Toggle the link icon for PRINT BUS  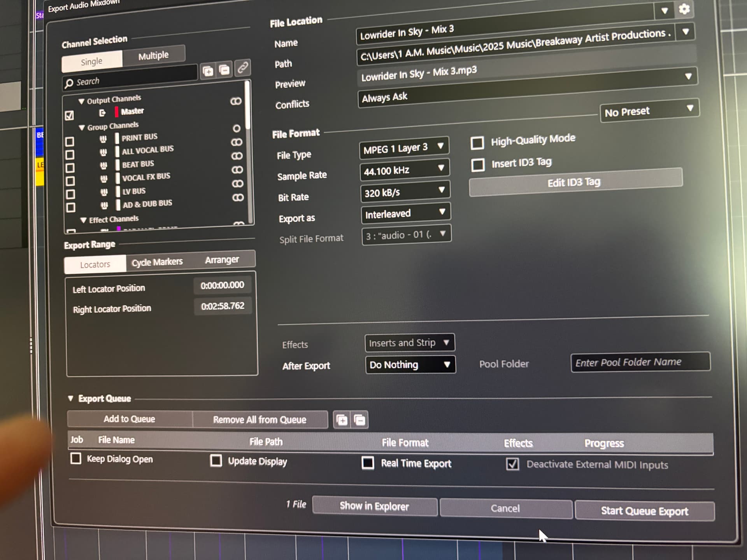pos(237,142)
